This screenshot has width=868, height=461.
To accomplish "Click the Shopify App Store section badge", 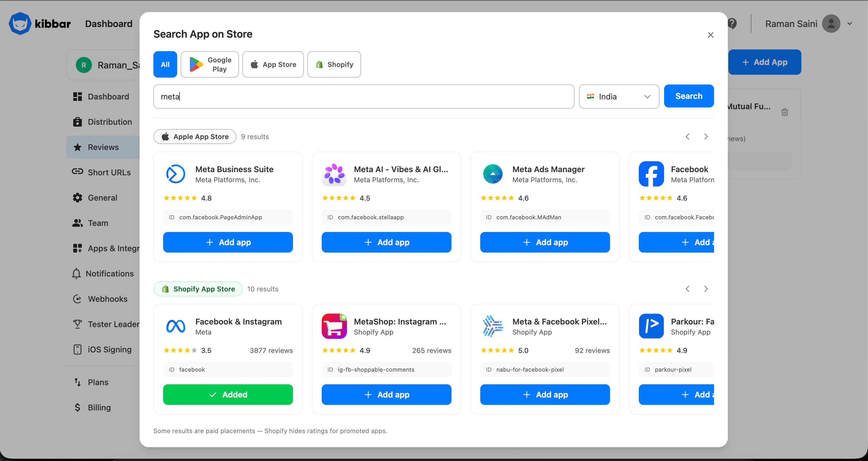I will (198, 289).
